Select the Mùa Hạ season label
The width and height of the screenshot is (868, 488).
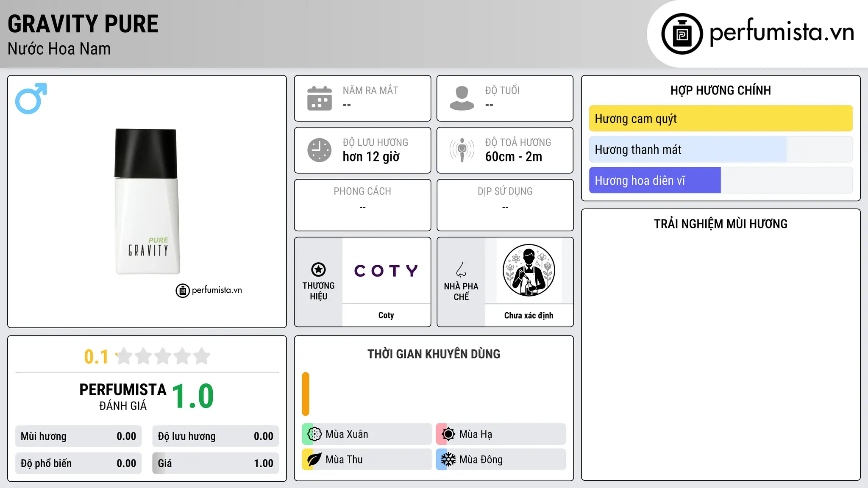click(x=476, y=434)
